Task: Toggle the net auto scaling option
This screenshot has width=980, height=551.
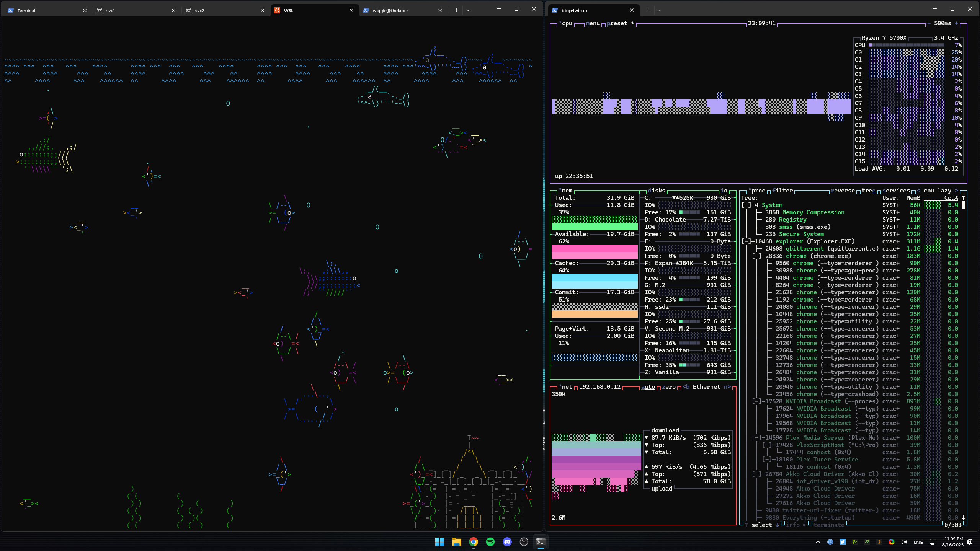Action: pyautogui.click(x=648, y=387)
